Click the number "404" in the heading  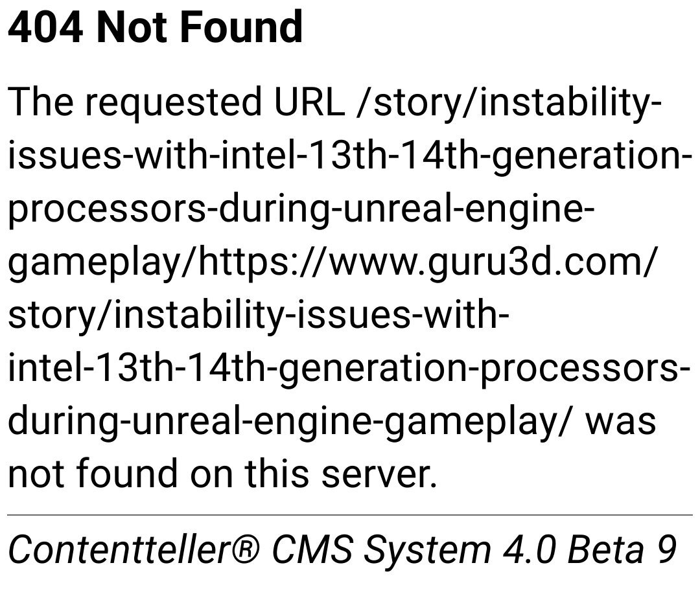[45, 27]
